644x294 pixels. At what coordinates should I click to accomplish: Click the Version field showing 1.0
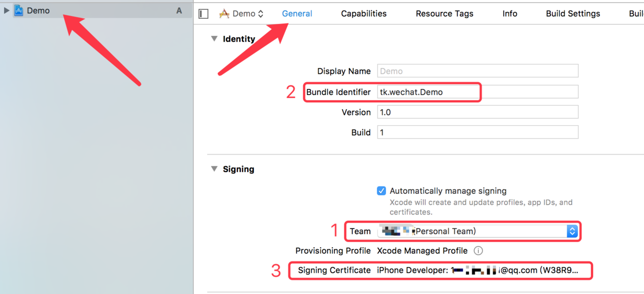tap(478, 112)
